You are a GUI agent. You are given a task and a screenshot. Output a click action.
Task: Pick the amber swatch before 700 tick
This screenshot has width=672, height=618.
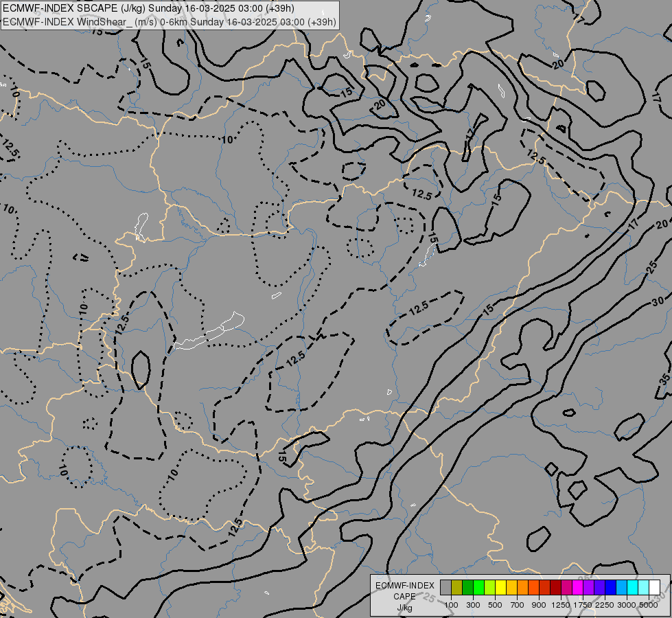[x=511, y=588]
